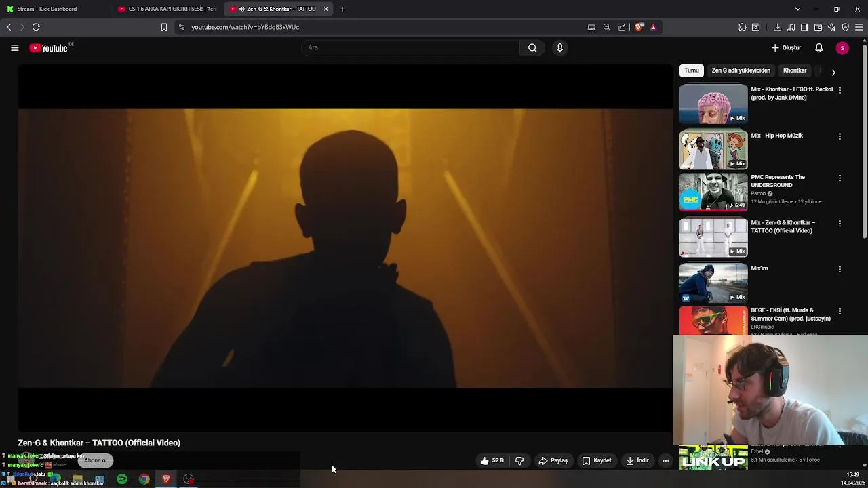
Task: Reload the page with refresh icon
Action: click(x=36, y=27)
